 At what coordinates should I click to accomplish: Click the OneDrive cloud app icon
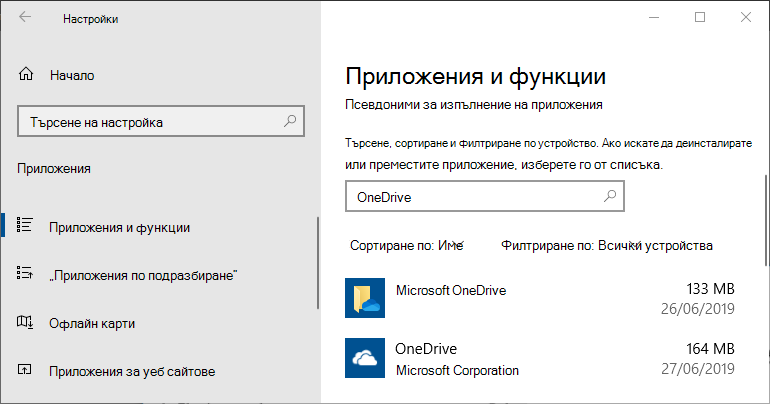point(365,358)
